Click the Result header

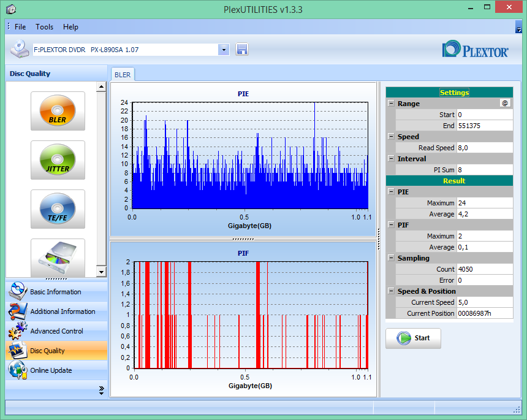(x=449, y=181)
